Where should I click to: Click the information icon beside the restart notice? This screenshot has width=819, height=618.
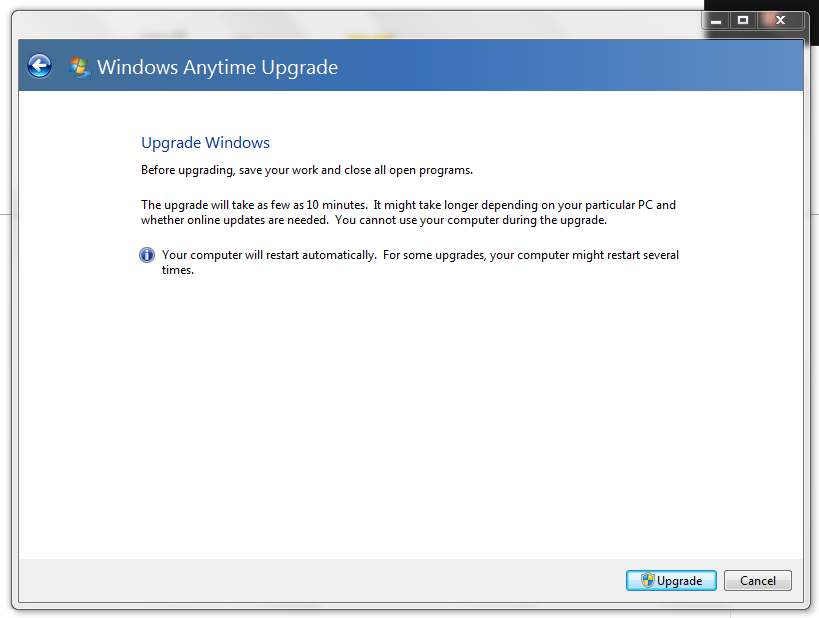pos(146,255)
